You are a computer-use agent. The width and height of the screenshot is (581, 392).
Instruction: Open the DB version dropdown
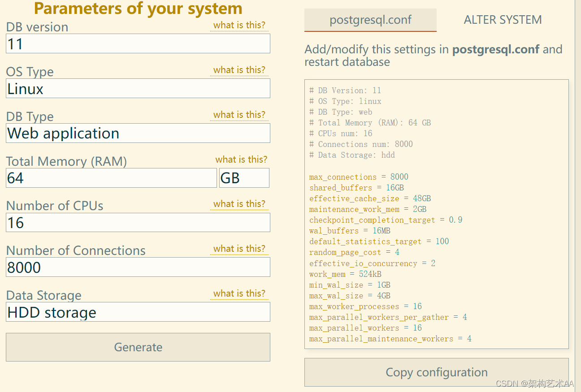(138, 43)
